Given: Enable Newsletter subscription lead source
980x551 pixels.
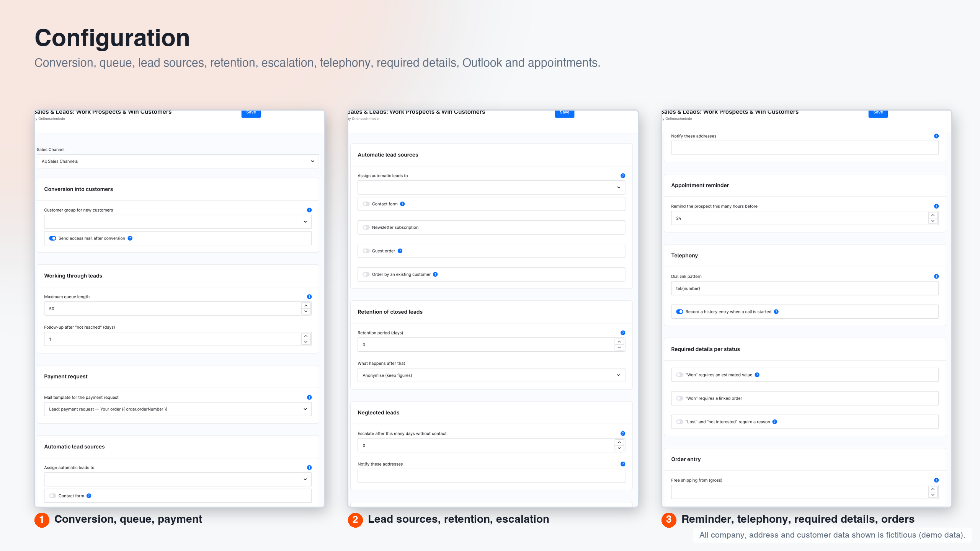Looking at the screenshot, I should coord(366,228).
